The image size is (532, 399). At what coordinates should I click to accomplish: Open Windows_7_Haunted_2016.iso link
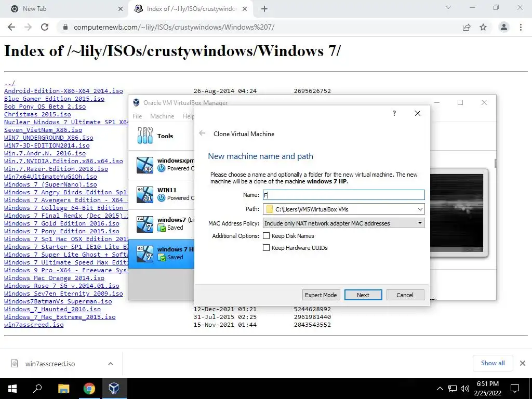52,309
